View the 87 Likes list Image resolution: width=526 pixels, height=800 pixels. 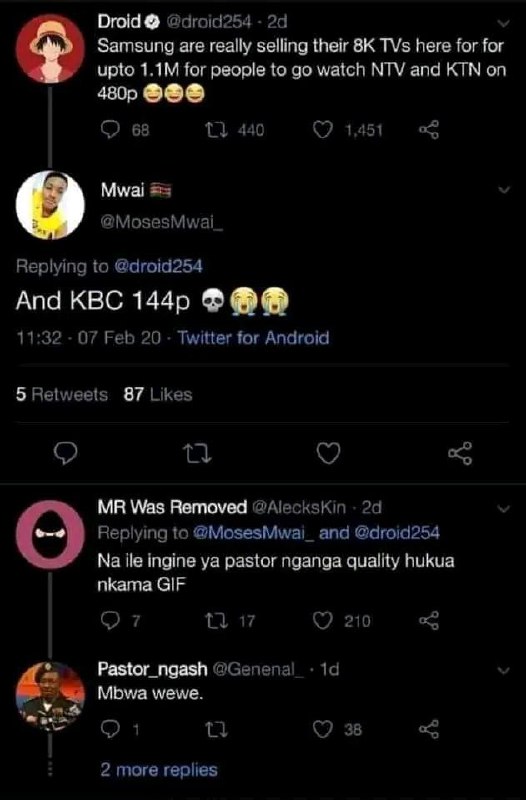pos(158,394)
